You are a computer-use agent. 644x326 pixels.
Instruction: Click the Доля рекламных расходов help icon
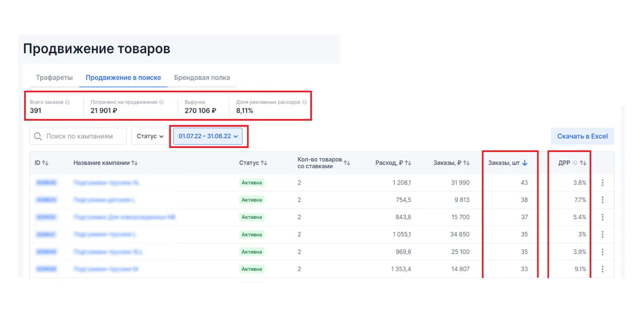[304, 102]
